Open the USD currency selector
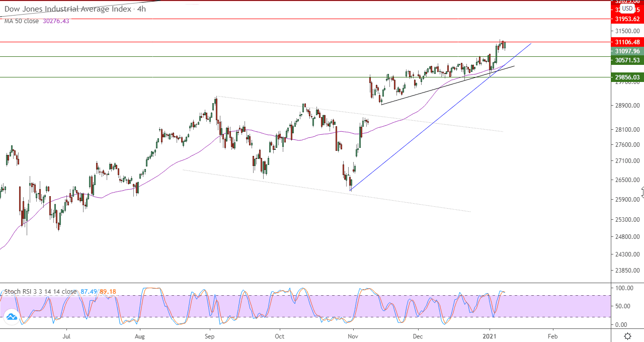Screen dimensions: 644x342 (x=627, y=9)
